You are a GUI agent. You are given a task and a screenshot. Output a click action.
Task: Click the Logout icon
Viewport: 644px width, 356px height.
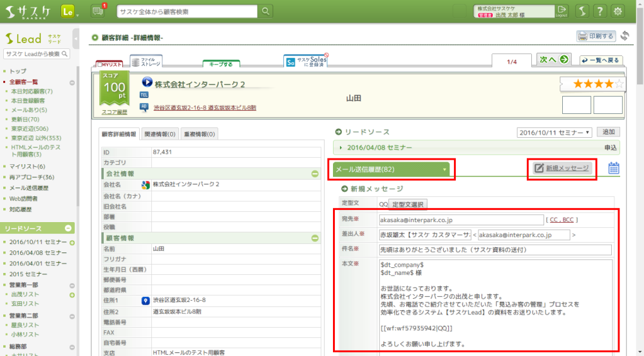click(562, 10)
